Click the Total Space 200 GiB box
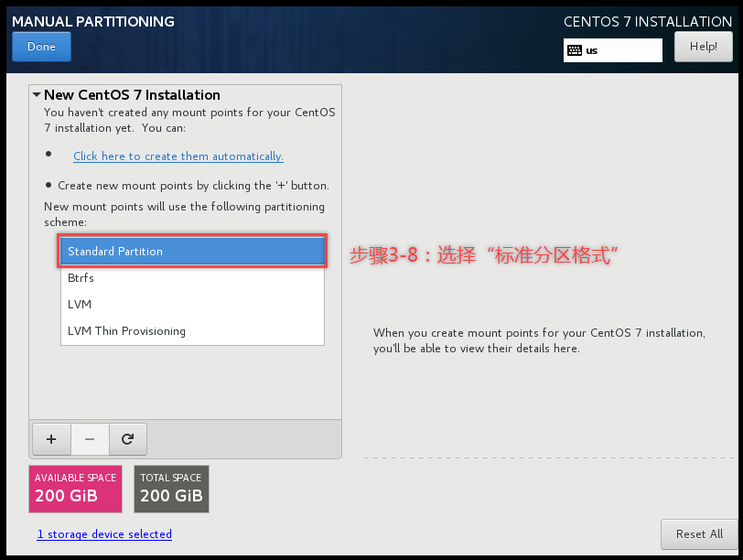 click(x=171, y=489)
